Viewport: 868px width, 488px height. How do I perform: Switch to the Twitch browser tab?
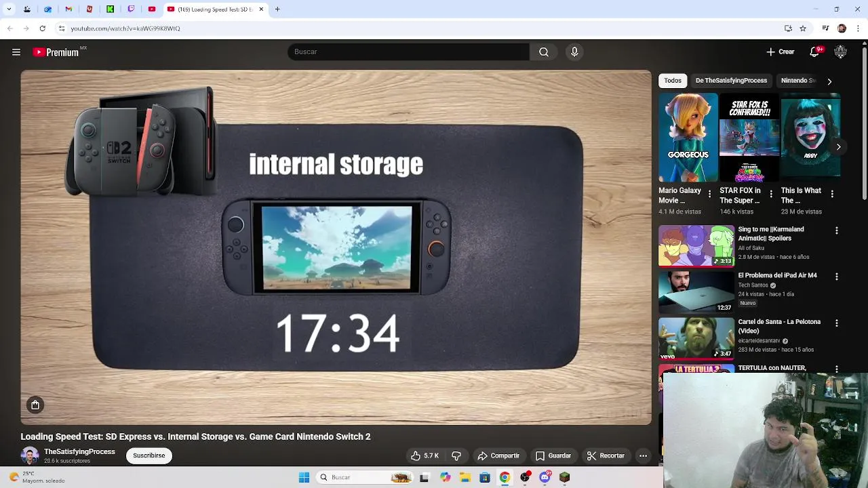[131, 9]
